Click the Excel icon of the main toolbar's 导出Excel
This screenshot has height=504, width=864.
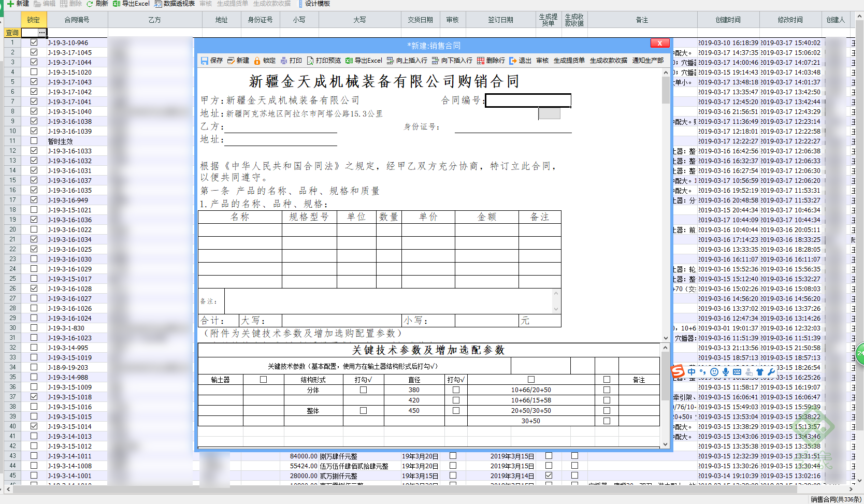pyautogui.click(x=117, y=4)
